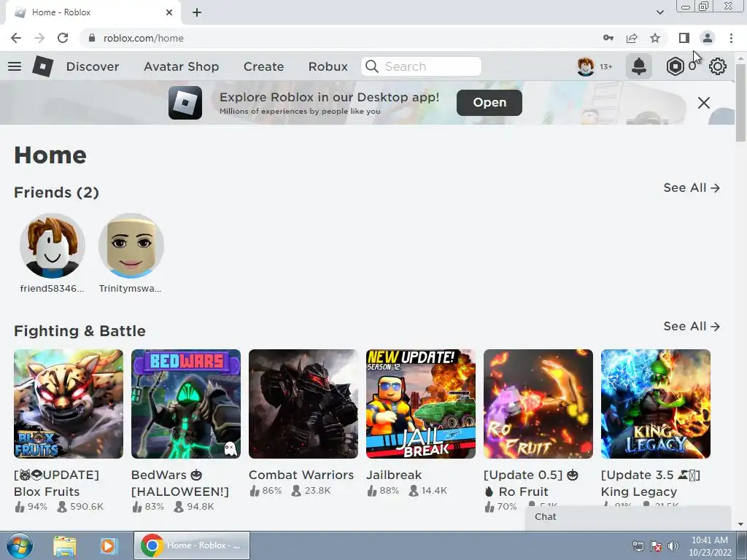The width and height of the screenshot is (747, 560).
Task: Go to the Avatar Shop
Action: click(181, 66)
